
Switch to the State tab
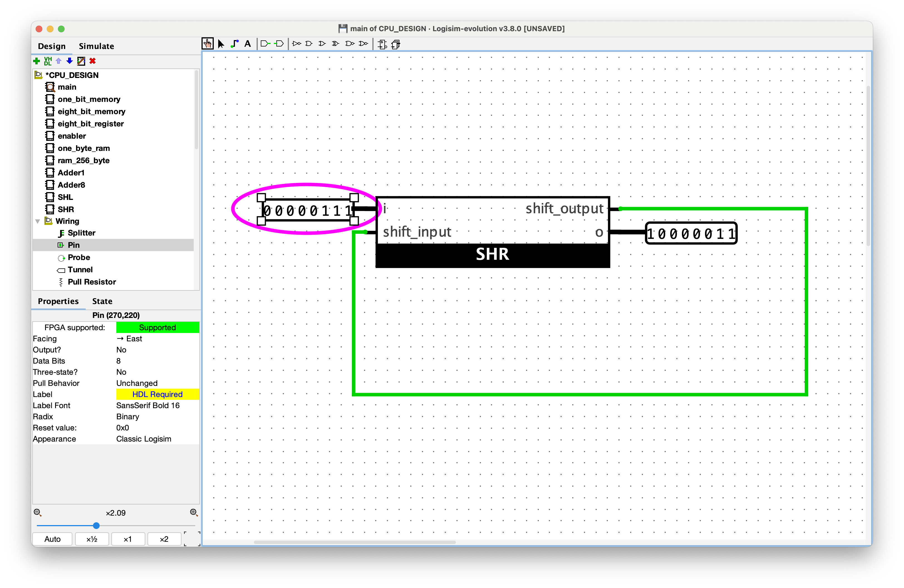pos(102,301)
